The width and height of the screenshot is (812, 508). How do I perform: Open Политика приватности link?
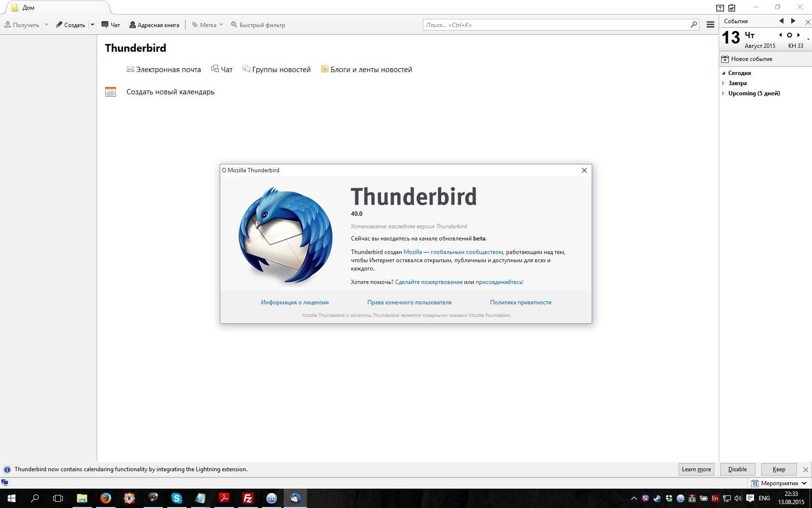click(521, 302)
